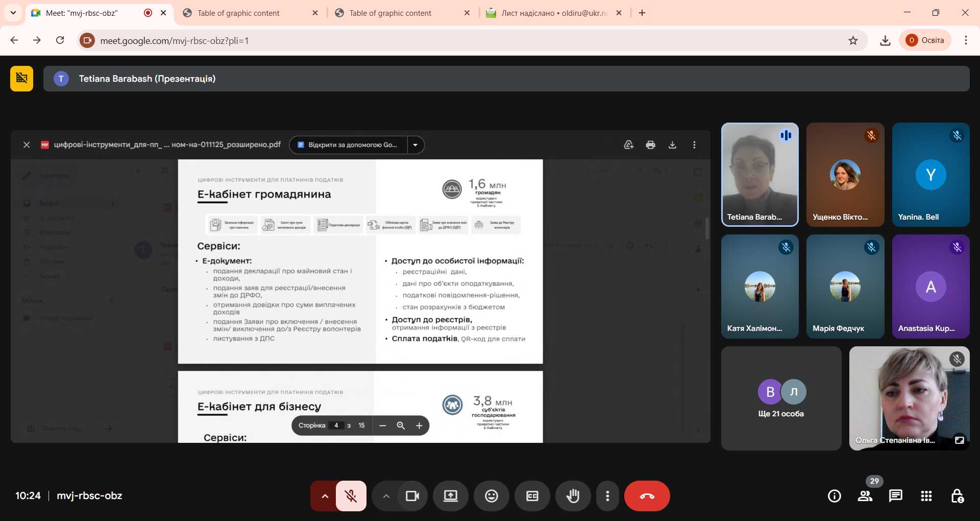End the call with the red button
Screen dimensions: 980x521
tap(647, 495)
